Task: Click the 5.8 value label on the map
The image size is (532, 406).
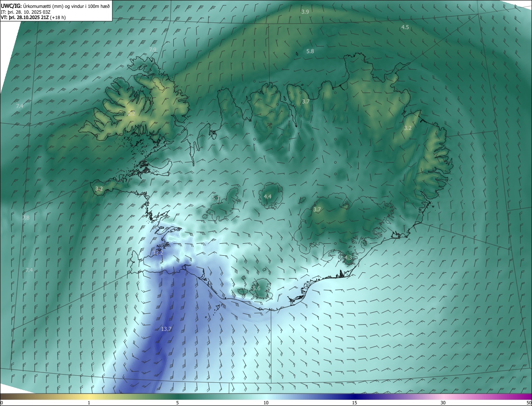Action: 310,51
